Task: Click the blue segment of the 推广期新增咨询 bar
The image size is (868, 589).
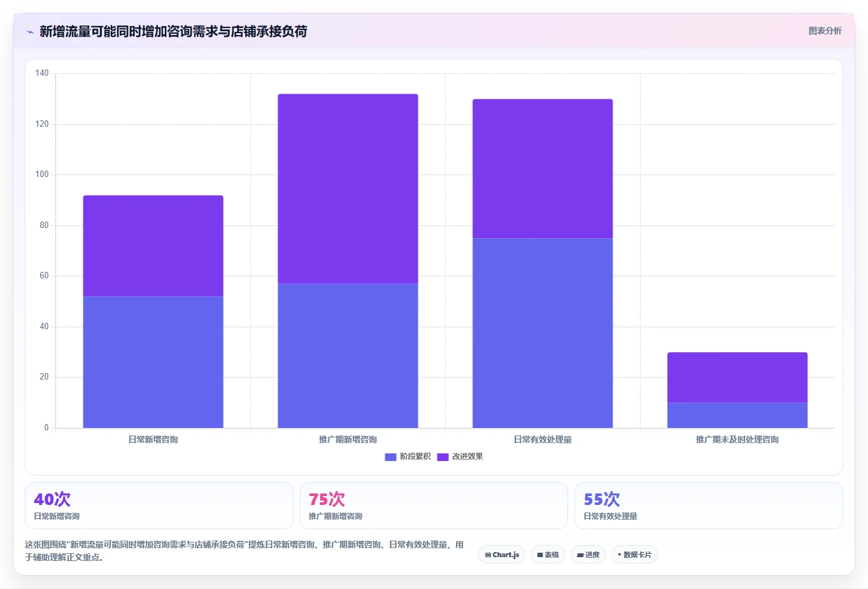Action: (348, 355)
